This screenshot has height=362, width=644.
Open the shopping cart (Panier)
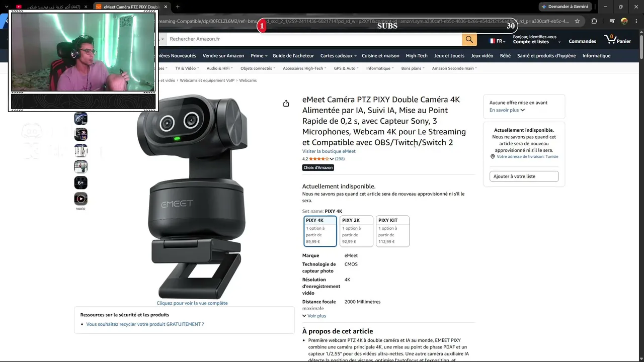pyautogui.click(x=617, y=39)
